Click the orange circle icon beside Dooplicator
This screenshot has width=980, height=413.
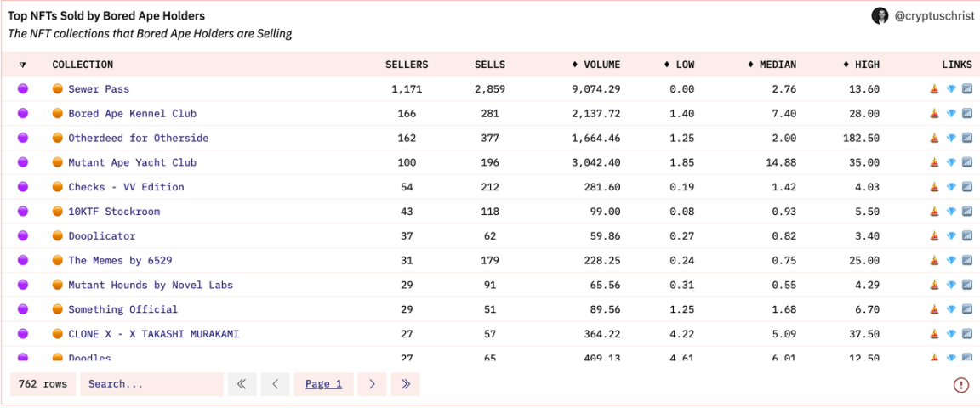point(58,236)
